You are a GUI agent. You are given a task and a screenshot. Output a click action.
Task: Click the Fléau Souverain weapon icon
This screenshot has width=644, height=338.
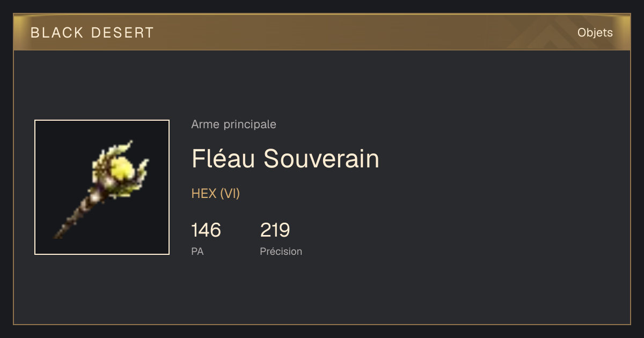(x=102, y=187)
